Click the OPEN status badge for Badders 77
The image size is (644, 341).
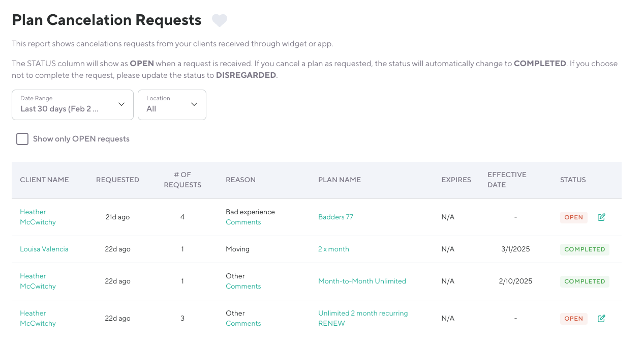coord(573,217)
